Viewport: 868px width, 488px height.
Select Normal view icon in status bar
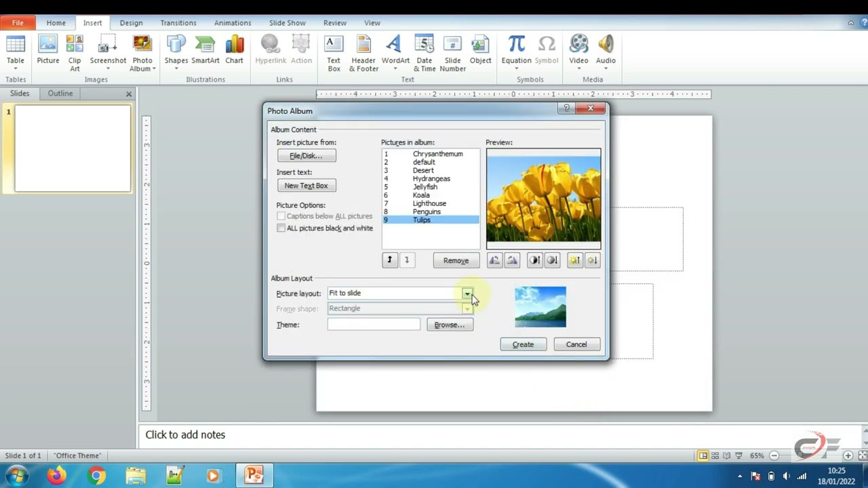703,455
